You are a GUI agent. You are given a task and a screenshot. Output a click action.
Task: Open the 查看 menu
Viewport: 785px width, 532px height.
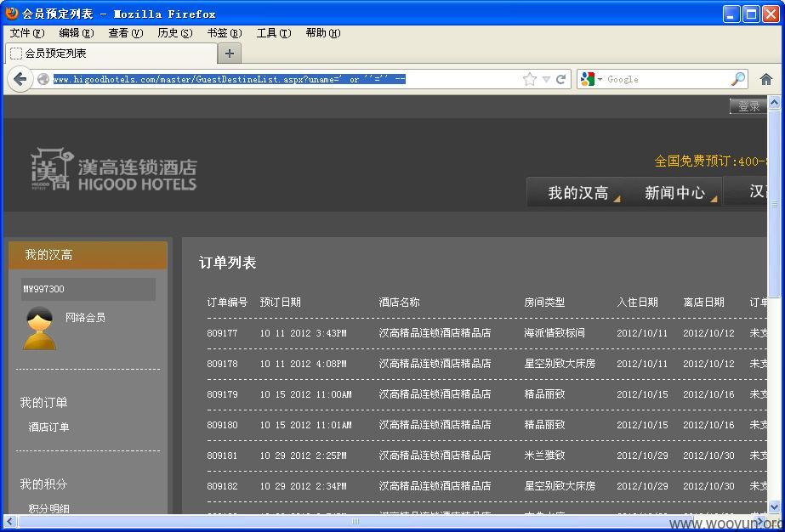126,33
